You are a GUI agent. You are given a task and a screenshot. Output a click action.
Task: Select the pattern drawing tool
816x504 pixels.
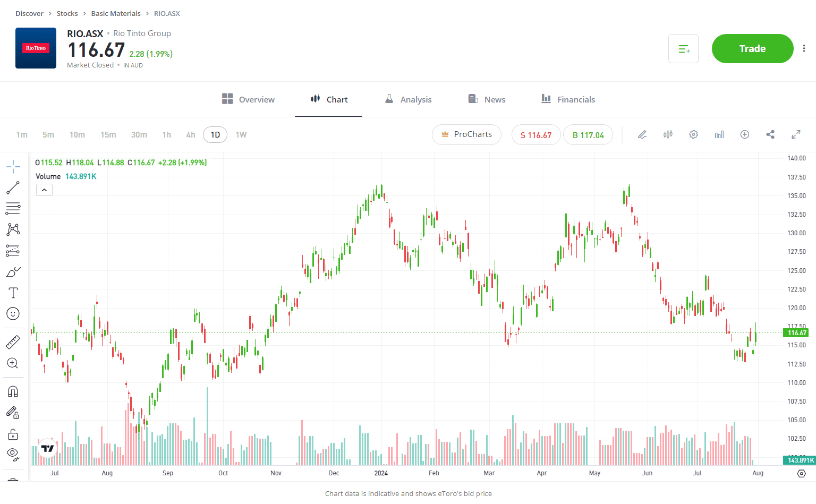[x=13, y=229]
